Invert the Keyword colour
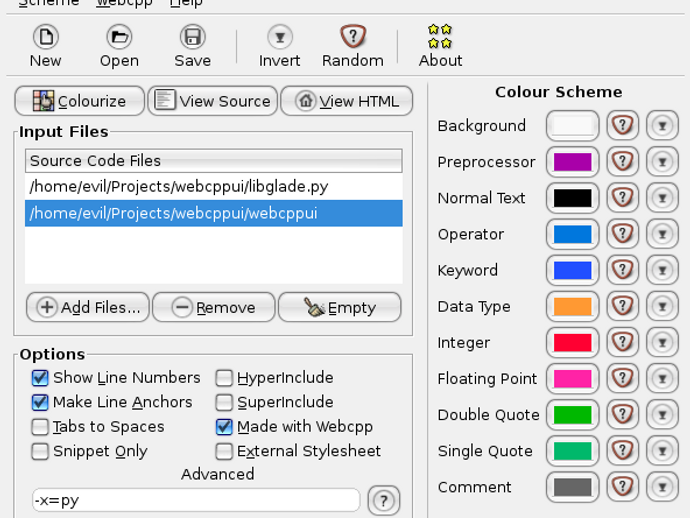 tap(662, 270)
